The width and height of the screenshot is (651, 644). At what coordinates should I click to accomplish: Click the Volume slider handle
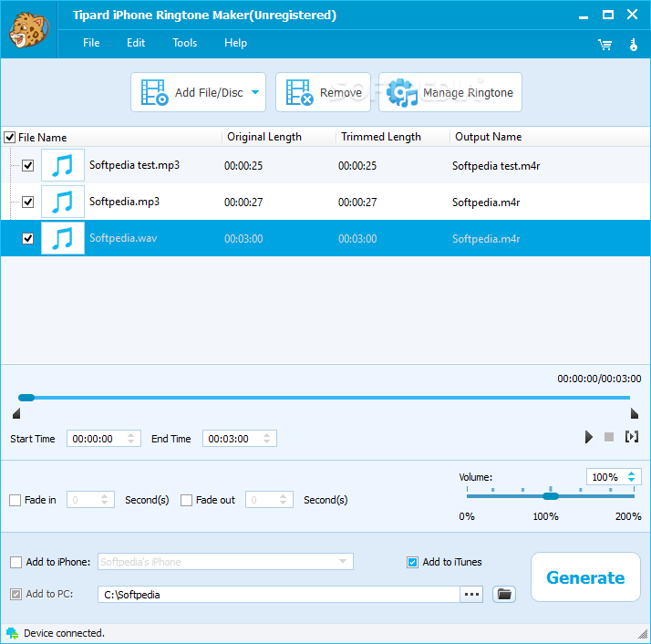point(551,495)
